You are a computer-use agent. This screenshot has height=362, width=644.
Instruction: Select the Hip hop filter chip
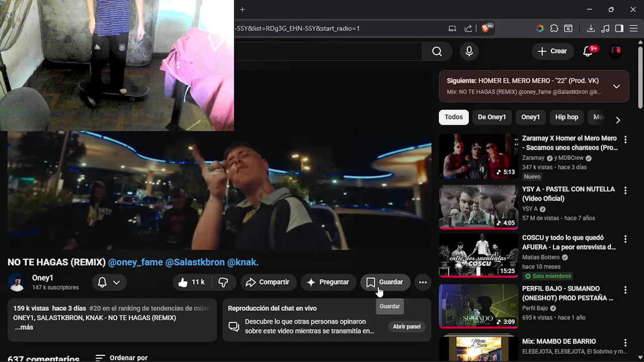567,117
